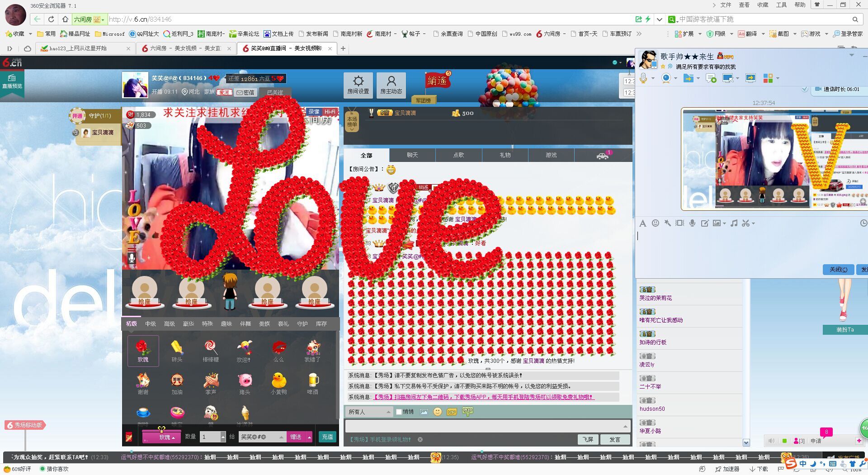
Task: Open the 密信 private message button
Action: [x=245, y=92]
